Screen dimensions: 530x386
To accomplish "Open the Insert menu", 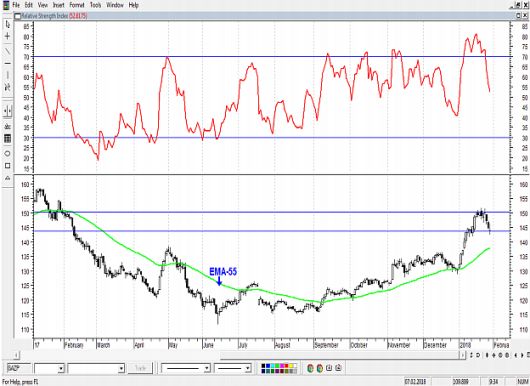I will [x=58, y=5].
